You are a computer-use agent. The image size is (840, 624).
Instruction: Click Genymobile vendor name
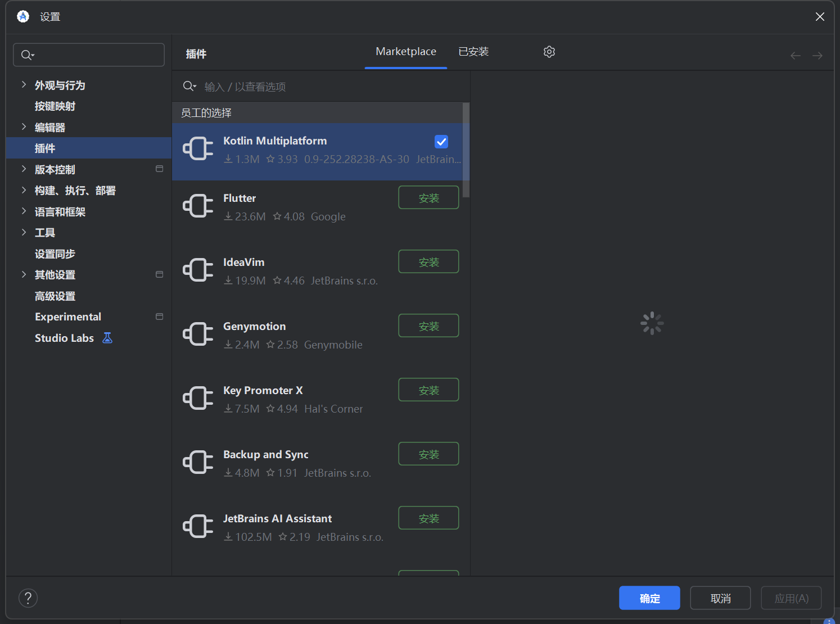click(x=333, y=345)
